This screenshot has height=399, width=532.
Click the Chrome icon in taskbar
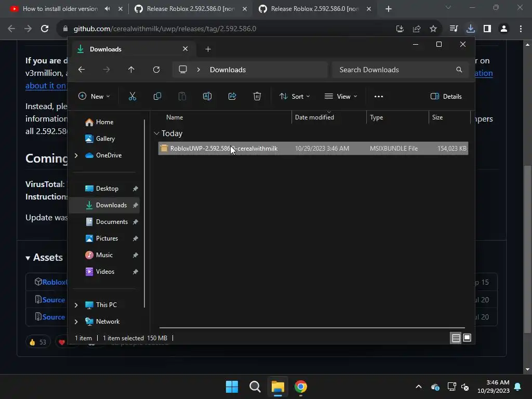click(301, 387)
